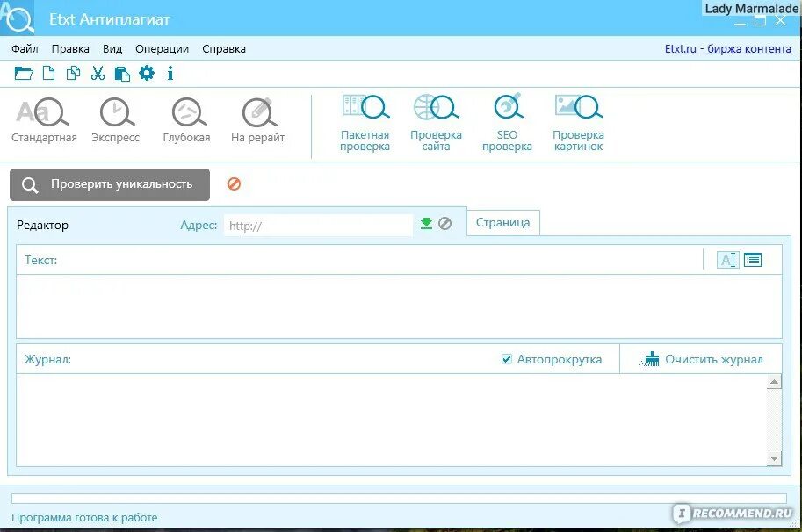Paste text using the clipboard icon

[122, 74]
